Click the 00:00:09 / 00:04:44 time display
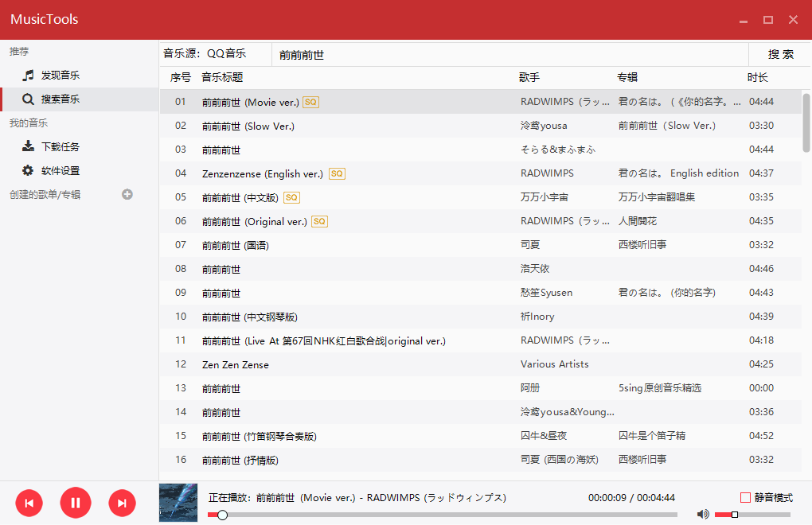The height and width of the screenshot is (525, 812). [631, 498]
